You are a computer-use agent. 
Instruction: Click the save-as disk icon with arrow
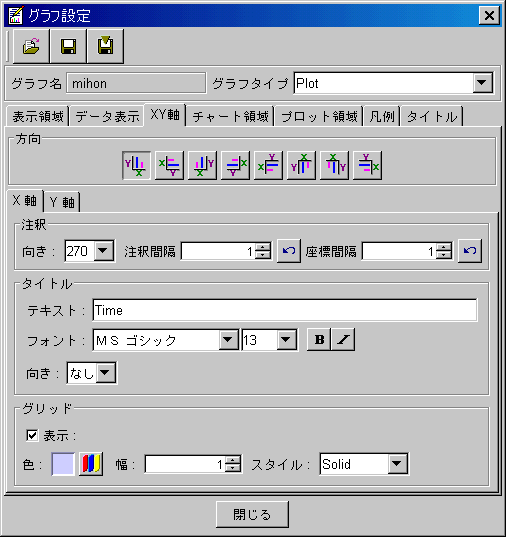106,46
